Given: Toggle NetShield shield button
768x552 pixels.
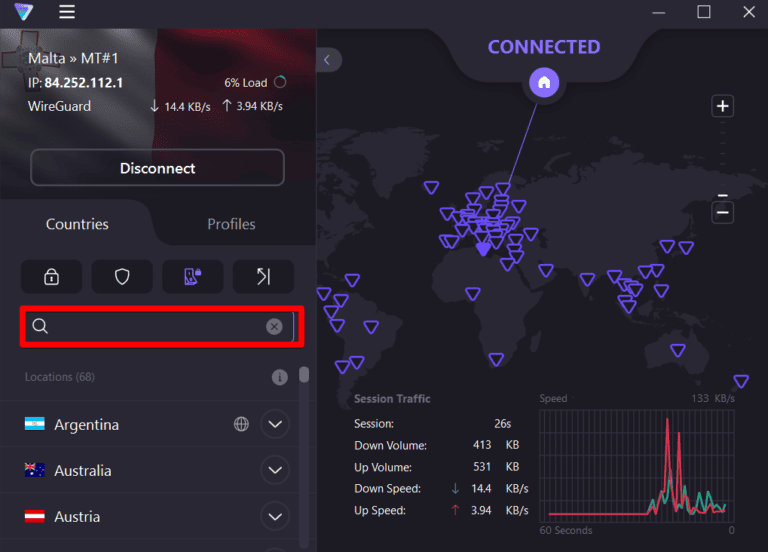Looking at the screenshot, I should pos(122,276).
